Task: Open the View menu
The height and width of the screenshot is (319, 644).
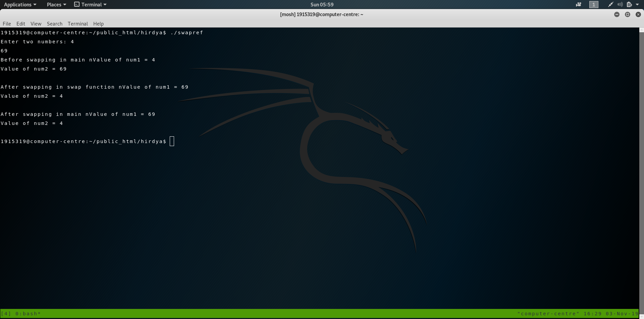Action: tap(36, 24)
